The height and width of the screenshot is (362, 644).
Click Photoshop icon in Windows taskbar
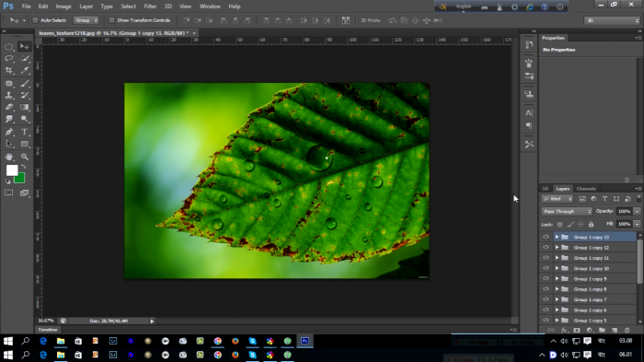click(x=305, y=341)
